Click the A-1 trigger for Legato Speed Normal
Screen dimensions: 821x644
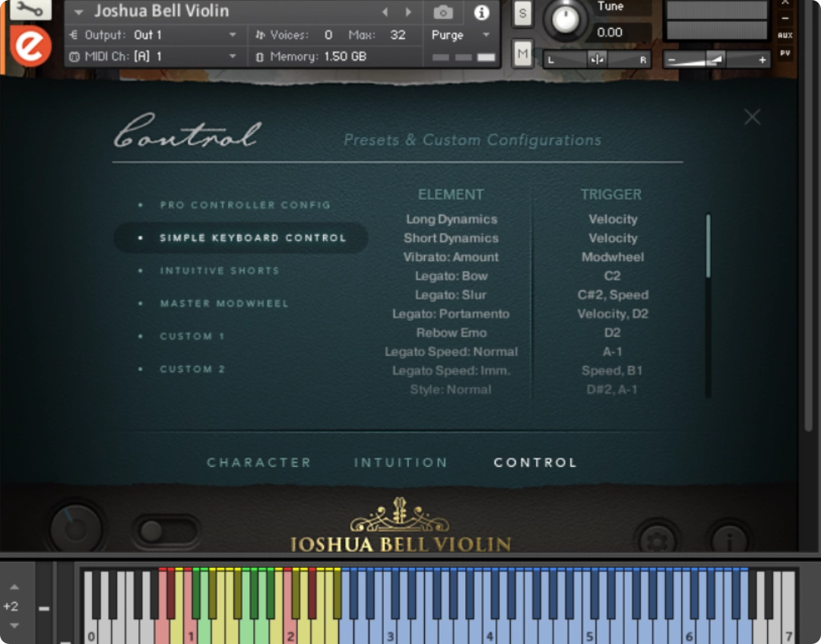point(613,351)
